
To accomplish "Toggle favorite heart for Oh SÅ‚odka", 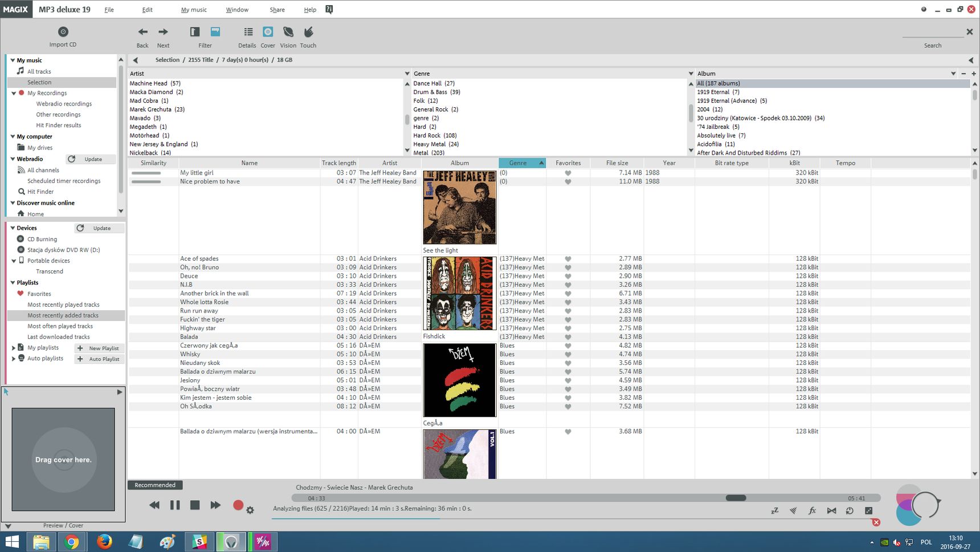I will (x=568, y=407).
